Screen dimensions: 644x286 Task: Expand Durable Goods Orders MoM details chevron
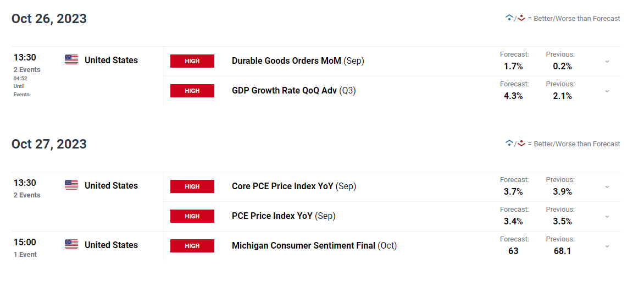tap(607, 62)
